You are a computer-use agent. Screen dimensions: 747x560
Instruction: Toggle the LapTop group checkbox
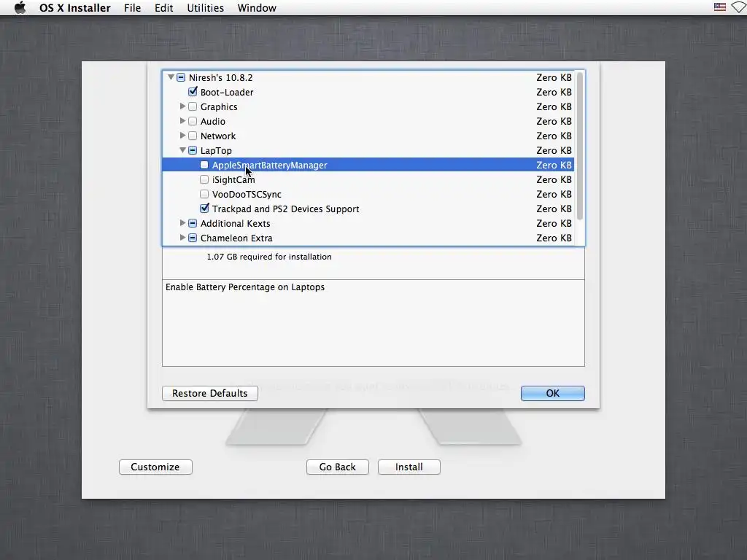click(x=193, y=150)
